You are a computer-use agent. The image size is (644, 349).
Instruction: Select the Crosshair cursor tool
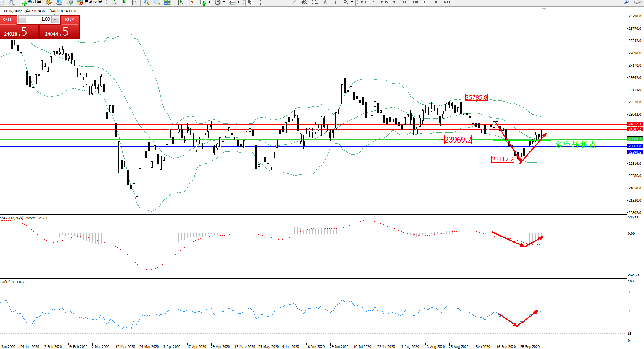[x=260, y=2]
